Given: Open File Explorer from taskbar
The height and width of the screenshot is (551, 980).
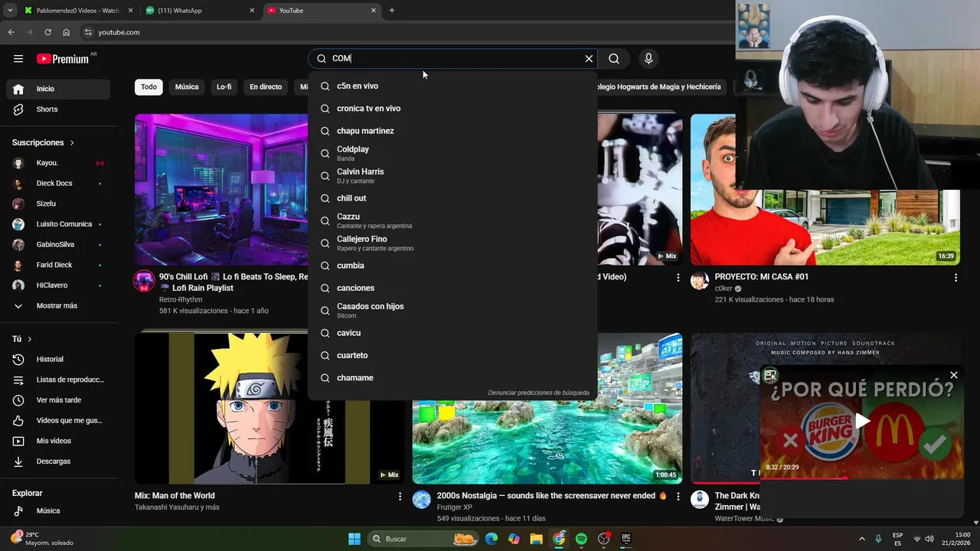Looking at the screenshot, I should tap(536, 539).
